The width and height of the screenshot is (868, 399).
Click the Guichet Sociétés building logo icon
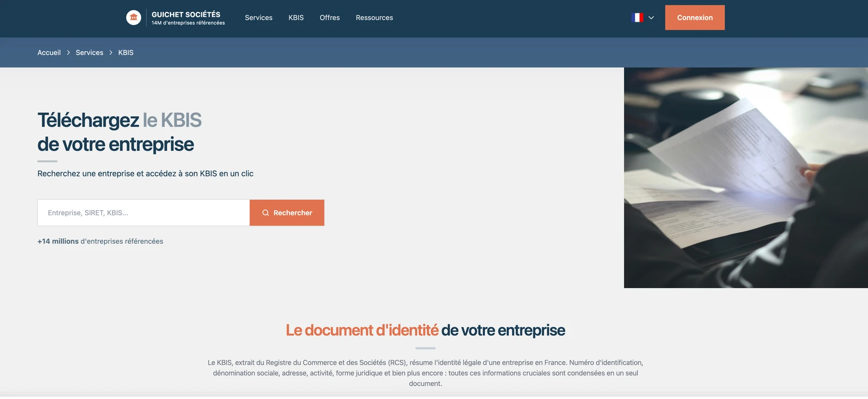click(x=133, y=17)
